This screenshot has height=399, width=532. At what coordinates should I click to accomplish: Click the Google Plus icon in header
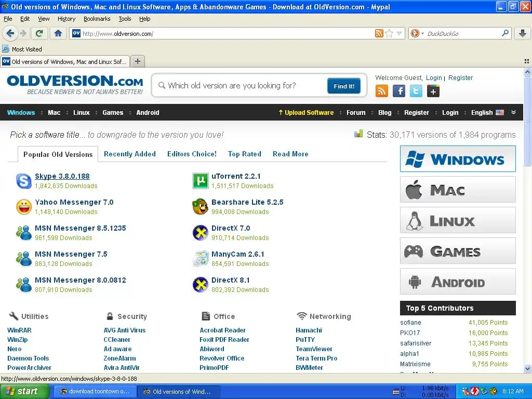pyautogui.click(x=433, y=91)
